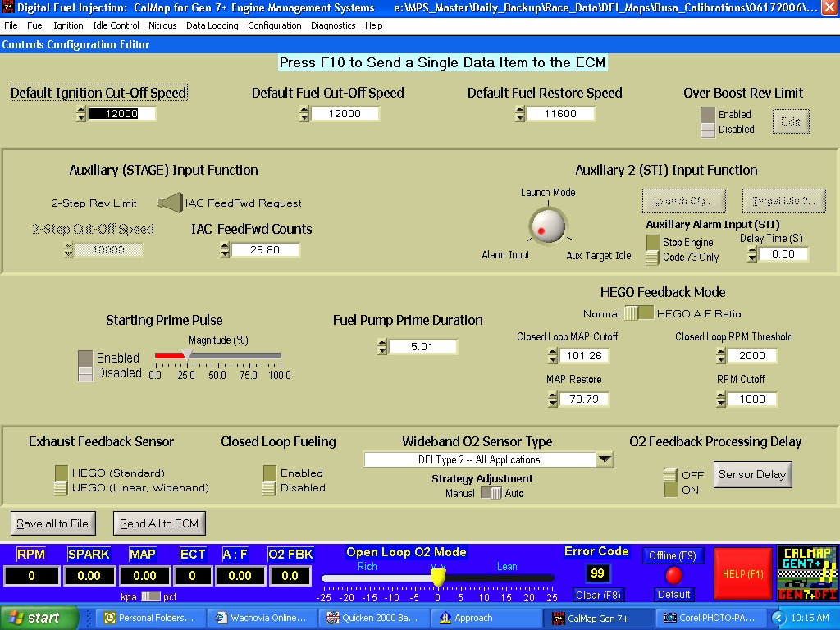Switch to Quicken 2000 taskbar item
This screenshot has height=630, width=840.
pos(373,618)
